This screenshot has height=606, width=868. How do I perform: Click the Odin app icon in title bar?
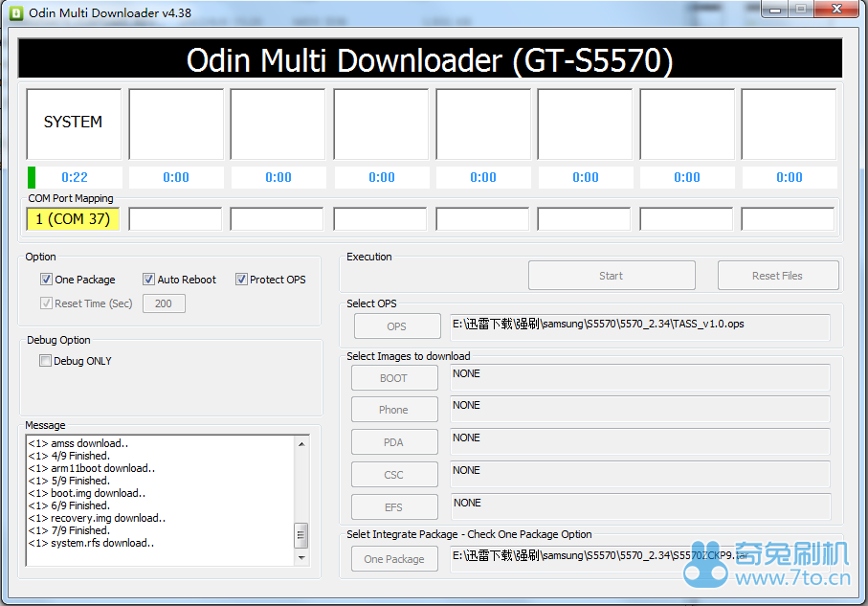pos(16,12)
